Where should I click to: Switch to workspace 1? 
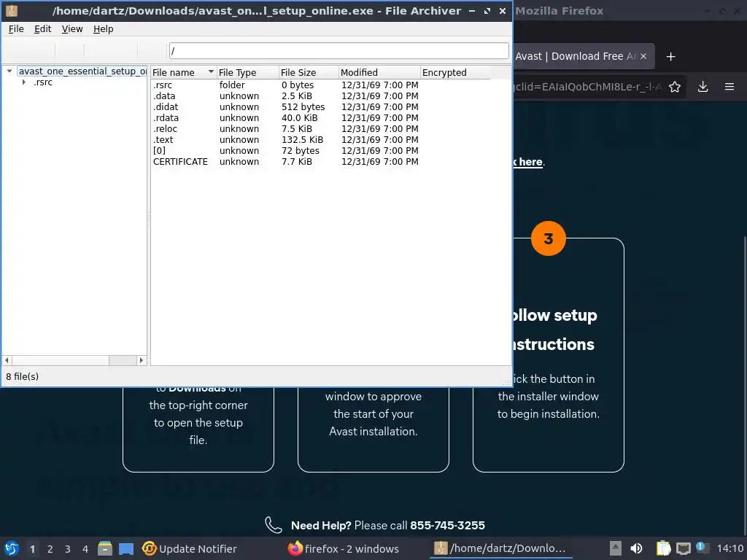pyautogui.click(x=32, y=549)
